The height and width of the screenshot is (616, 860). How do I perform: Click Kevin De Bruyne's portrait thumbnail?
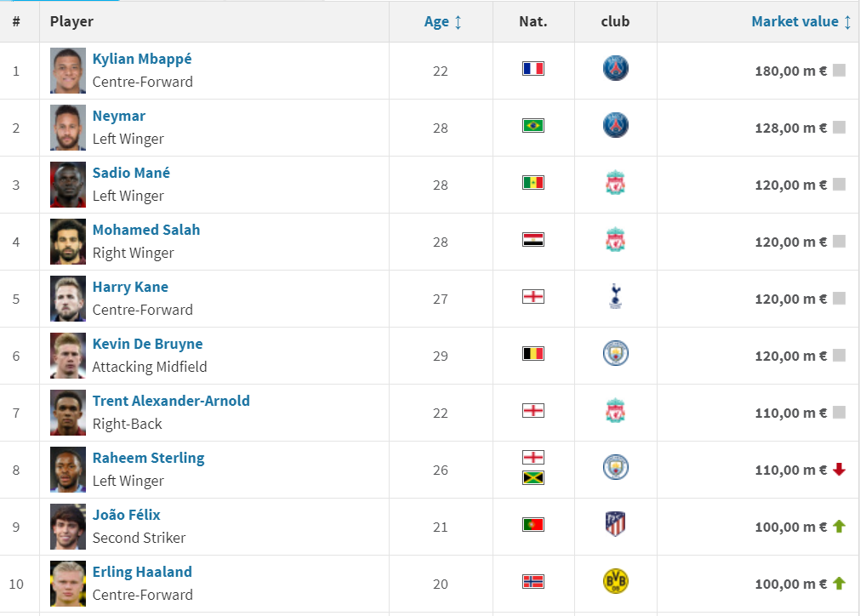[68, 356]
